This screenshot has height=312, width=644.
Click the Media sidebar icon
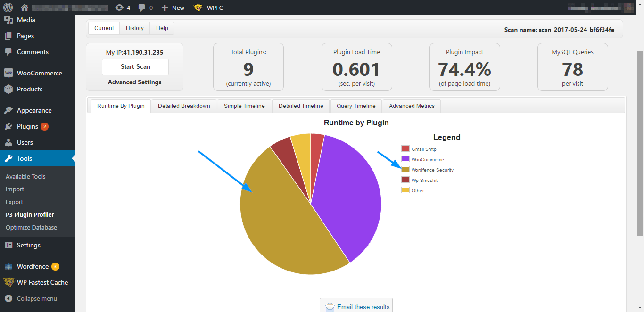pyautogui.click(x=8, y=20)
